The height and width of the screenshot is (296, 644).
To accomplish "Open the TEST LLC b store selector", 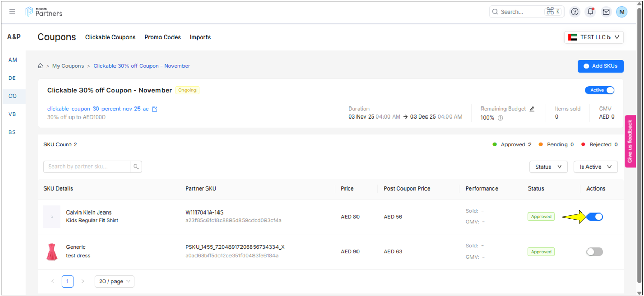I will pos(593,37).
